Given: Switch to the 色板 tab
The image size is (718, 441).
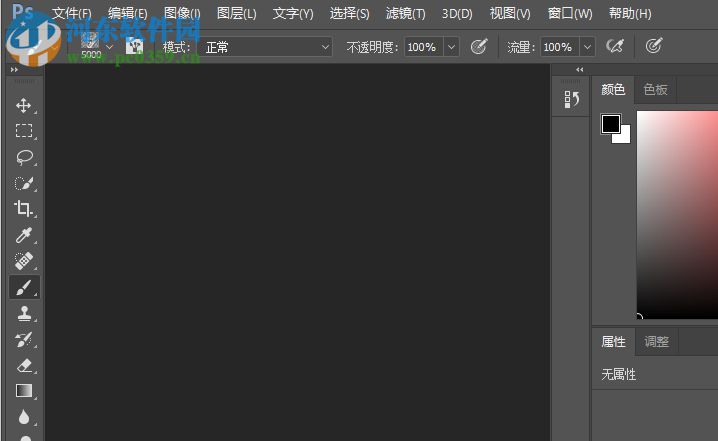Looking at the screenshot, I should coord(655,89).
